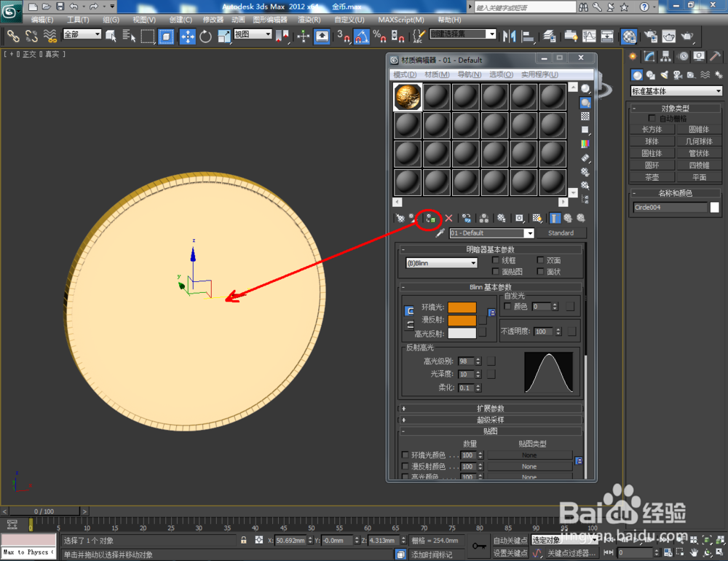Enable the 面贴图 Face Map checkbox
The height and width of the screenshot is (561, 728).
coord(495,272)
